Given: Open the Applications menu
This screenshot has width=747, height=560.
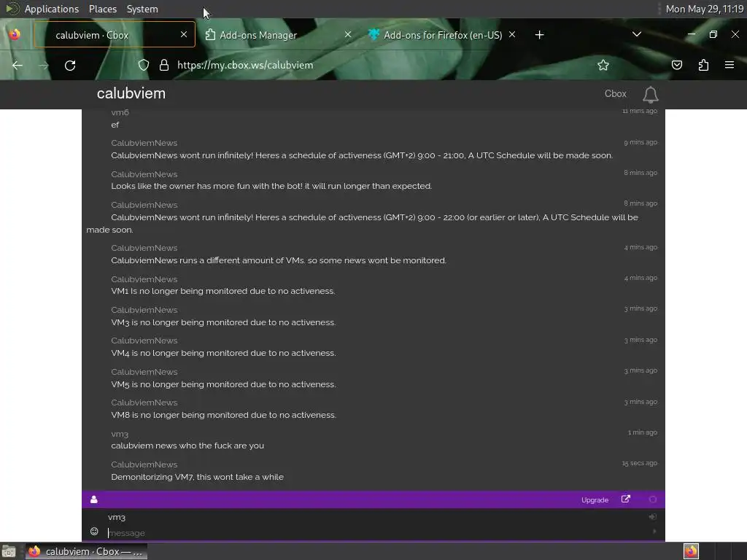Looking at the screenshot, I should 52,9.
